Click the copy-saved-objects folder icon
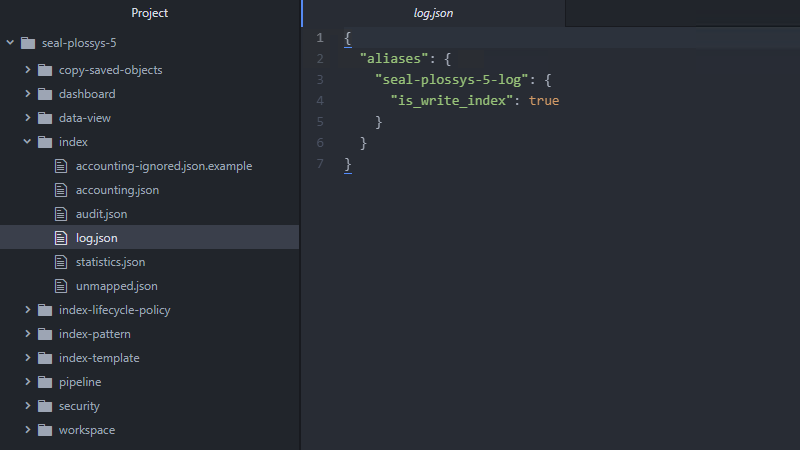The image size is (800, 450). click(45, 70)
